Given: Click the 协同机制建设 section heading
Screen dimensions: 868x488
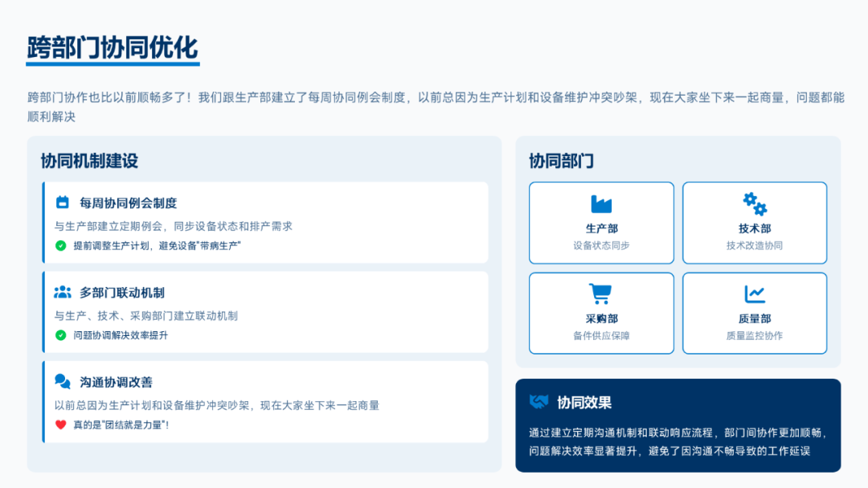Looking at the screenshot, I should [89, 161].
